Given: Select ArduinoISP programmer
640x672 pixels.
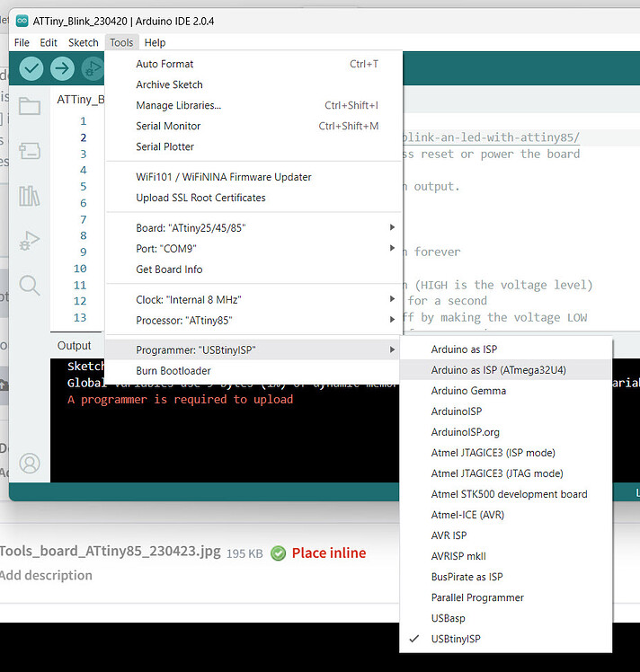Looking at the screenshot, I should pos(506,411).
